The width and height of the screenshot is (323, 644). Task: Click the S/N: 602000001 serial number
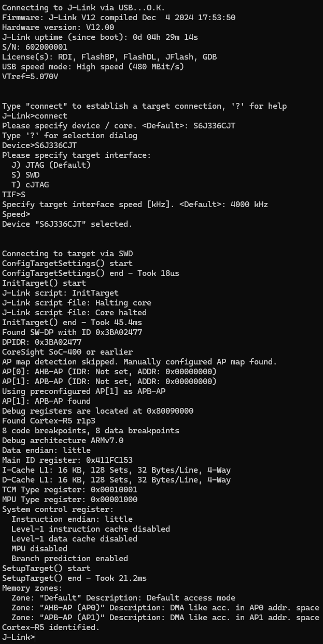[34, 47]
